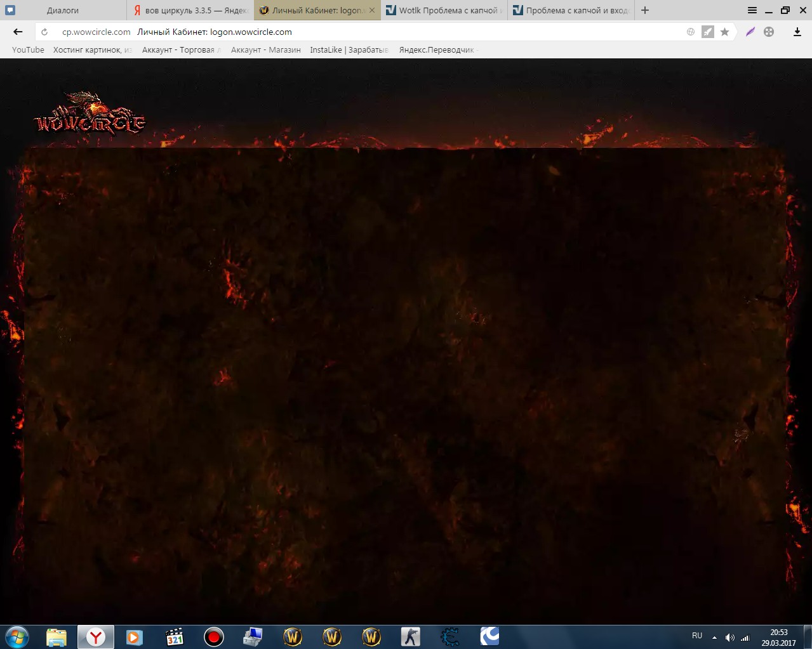
Task: Open the browser hamburger menu
Action: (x=752, y=10)
